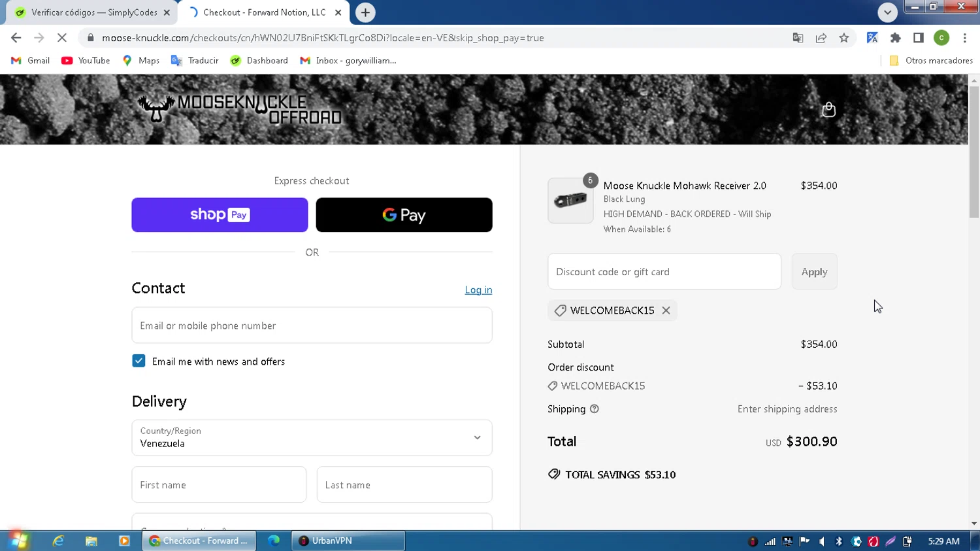Open the Dashboard bookmark
Image resolution: width=980 pixels, height=551 pixels.
coord(259,60)
